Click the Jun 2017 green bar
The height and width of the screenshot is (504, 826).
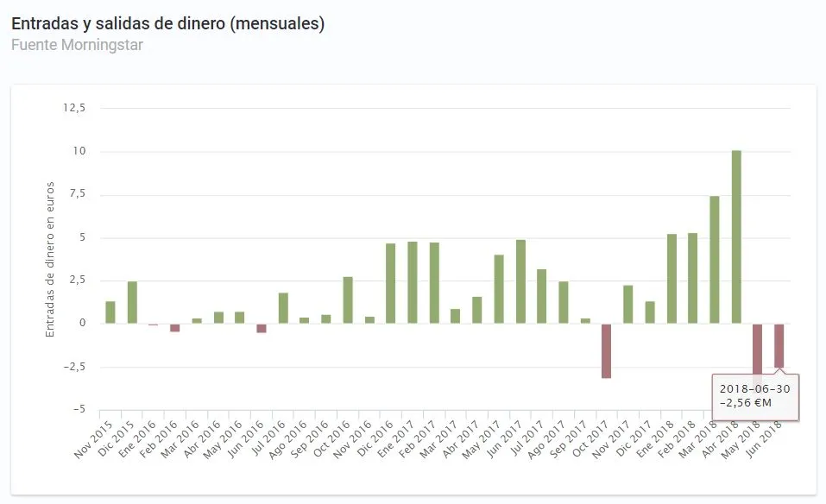coord(520,281)
